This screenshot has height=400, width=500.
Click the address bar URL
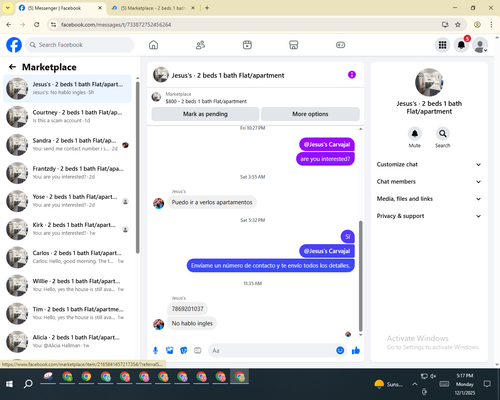point(116,25)
